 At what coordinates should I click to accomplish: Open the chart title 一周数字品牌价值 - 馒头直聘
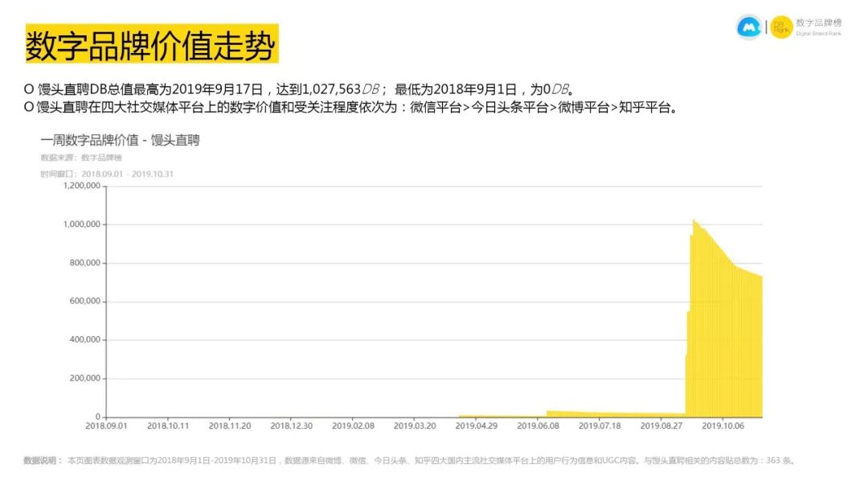click(x=121, y=140)
